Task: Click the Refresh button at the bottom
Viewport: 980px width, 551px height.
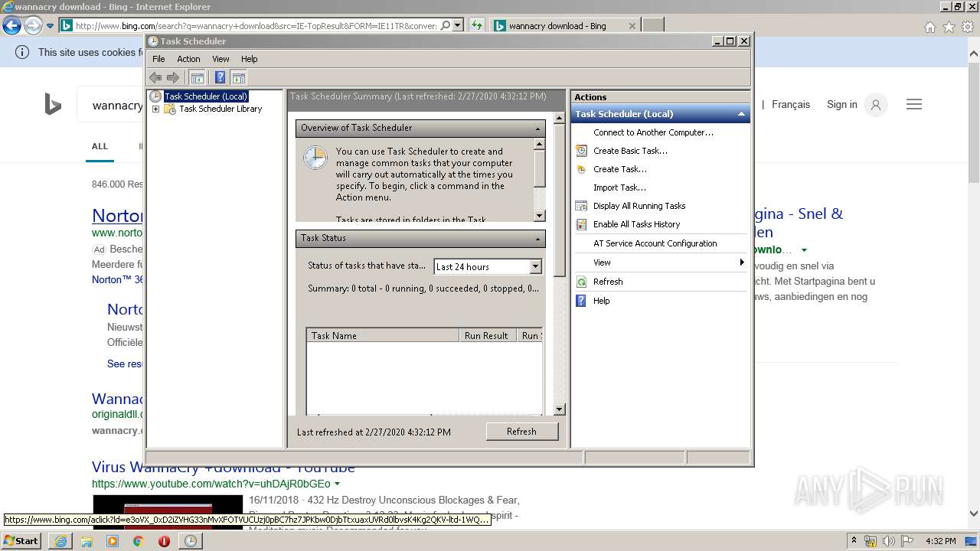Action: (x=521, y=432)
